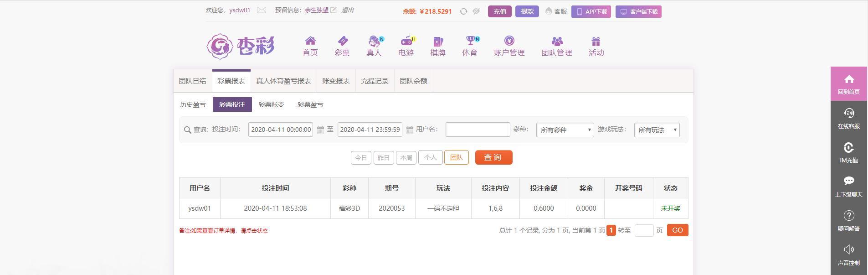Click the username cell ysdw01 in the table
Image resolution: width=868 pixels, height=275 pixels.
200,208
